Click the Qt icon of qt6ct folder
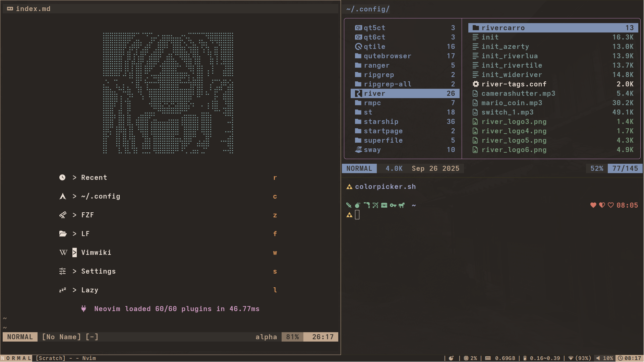The height and width of the screenshot is (362, 644). (x=359, y=37)
